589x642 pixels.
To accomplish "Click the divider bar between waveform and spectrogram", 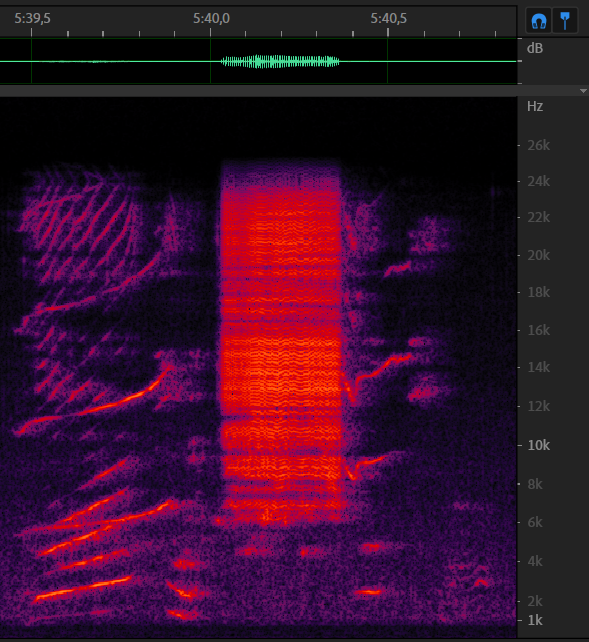I will point(259,91).
